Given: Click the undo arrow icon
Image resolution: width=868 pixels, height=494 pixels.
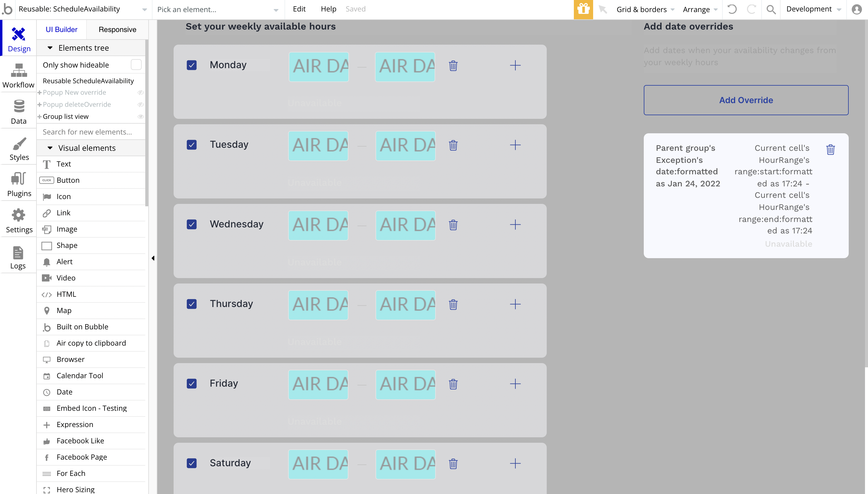Looking at the screenshot, I should coord(732,10).
